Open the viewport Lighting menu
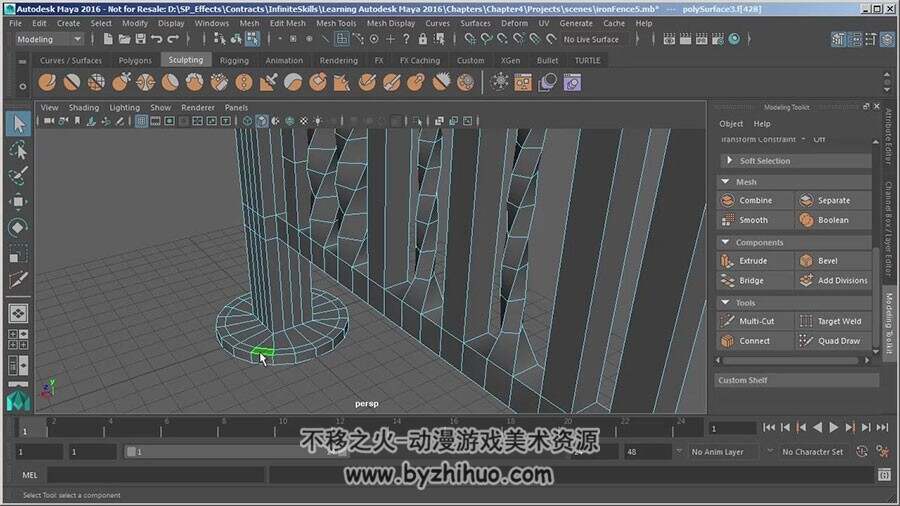The image size is (900, 506). pos(125,107)
